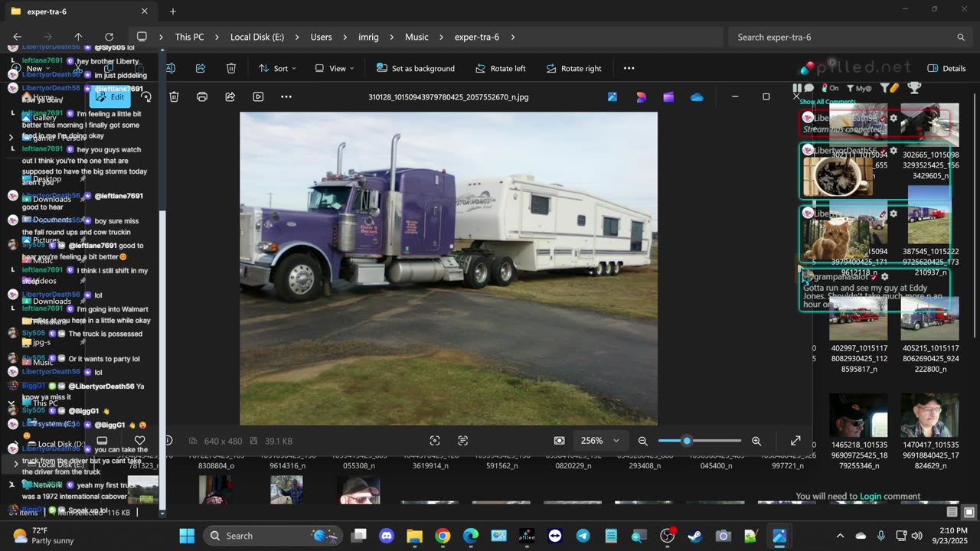This screenshot has width=980, height=551.
Task: Click the 'Login' link near comment box
Action: (871, 497)
